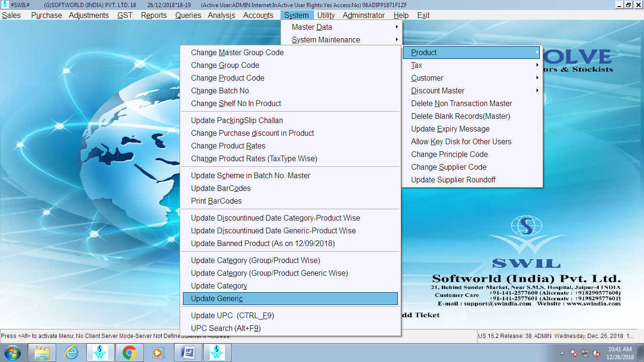Select Change Product Code
This screenshot has height=362, width=644.
coord(290,78)
